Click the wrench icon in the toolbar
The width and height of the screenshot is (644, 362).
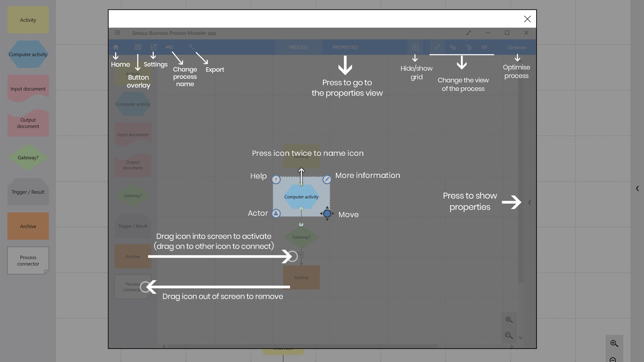191,47
